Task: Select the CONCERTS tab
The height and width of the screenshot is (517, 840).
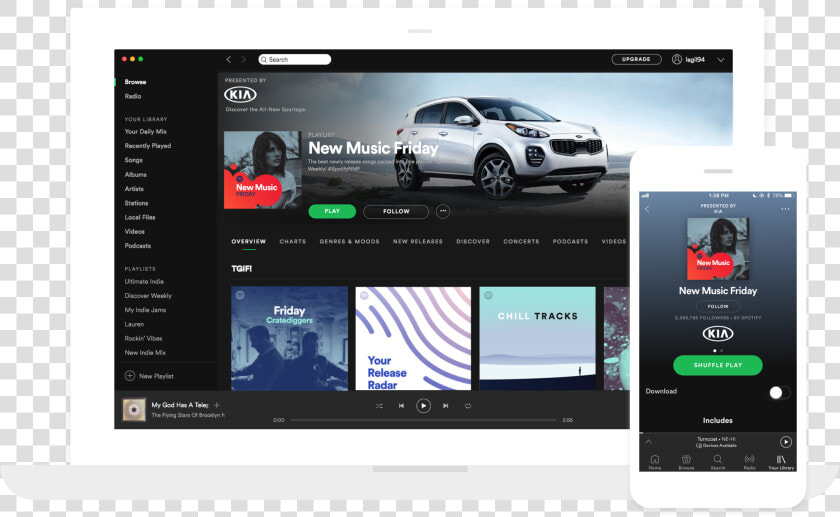Action: coord(521,242)
